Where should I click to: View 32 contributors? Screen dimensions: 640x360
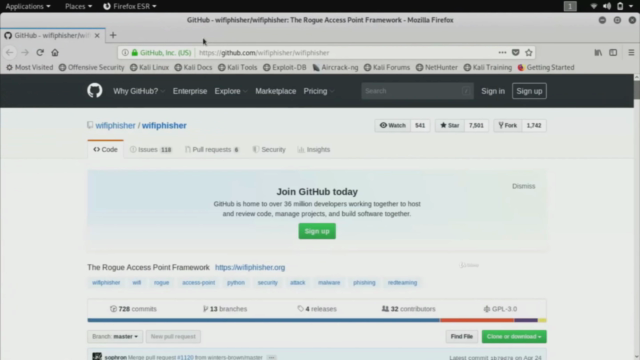(409, 309)
